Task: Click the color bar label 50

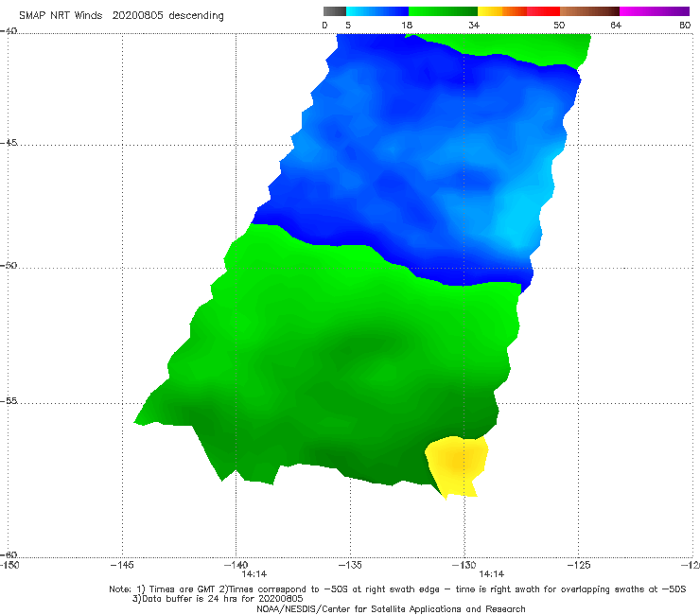Action: (559, 25)
